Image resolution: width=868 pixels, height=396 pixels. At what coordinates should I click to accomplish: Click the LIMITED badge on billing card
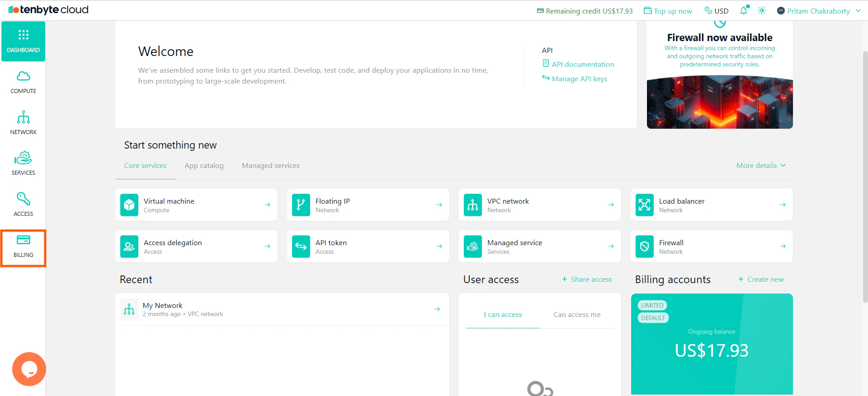[652, 305]
